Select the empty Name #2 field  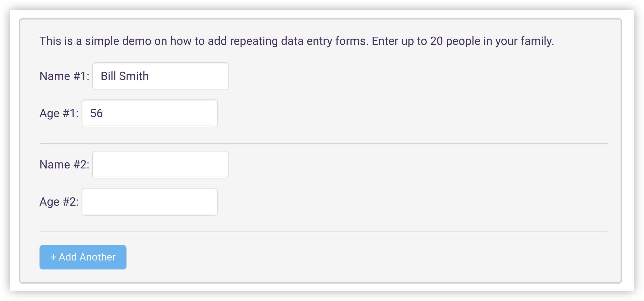[160, 165]
